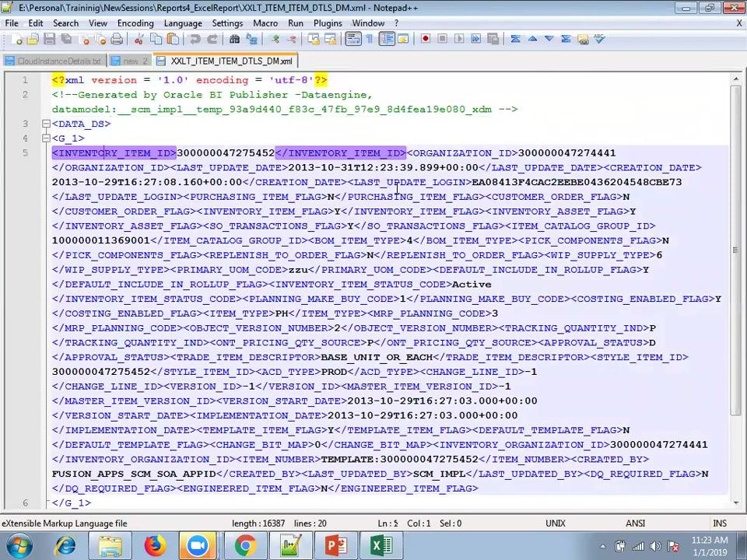The image size is (747, 560).
Task: Open the ? help menu
Action: (x=396, y=23)
